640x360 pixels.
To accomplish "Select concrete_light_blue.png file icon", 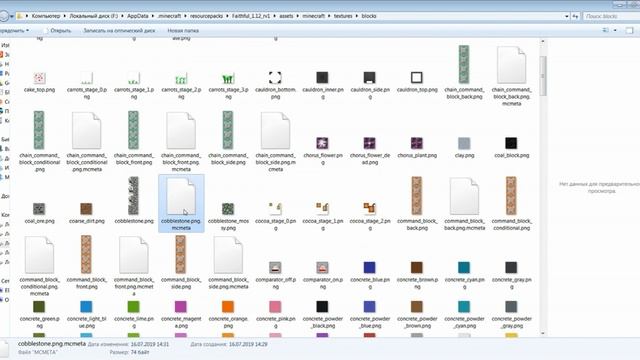I will point(87,307).
